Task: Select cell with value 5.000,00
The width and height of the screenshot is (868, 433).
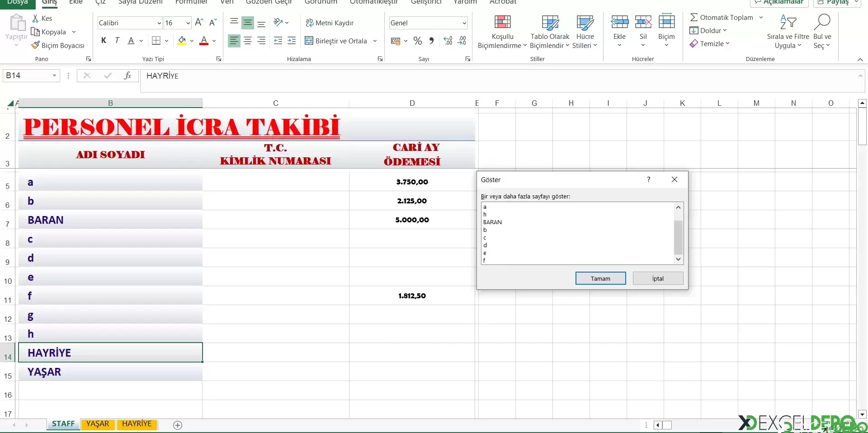Action: 412,220
